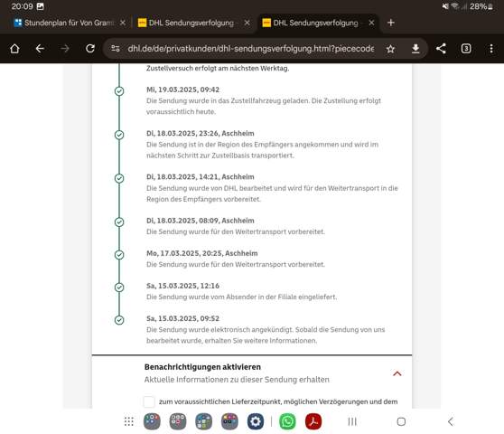Reload the DHL tracking page

click(x=90, y=49)
